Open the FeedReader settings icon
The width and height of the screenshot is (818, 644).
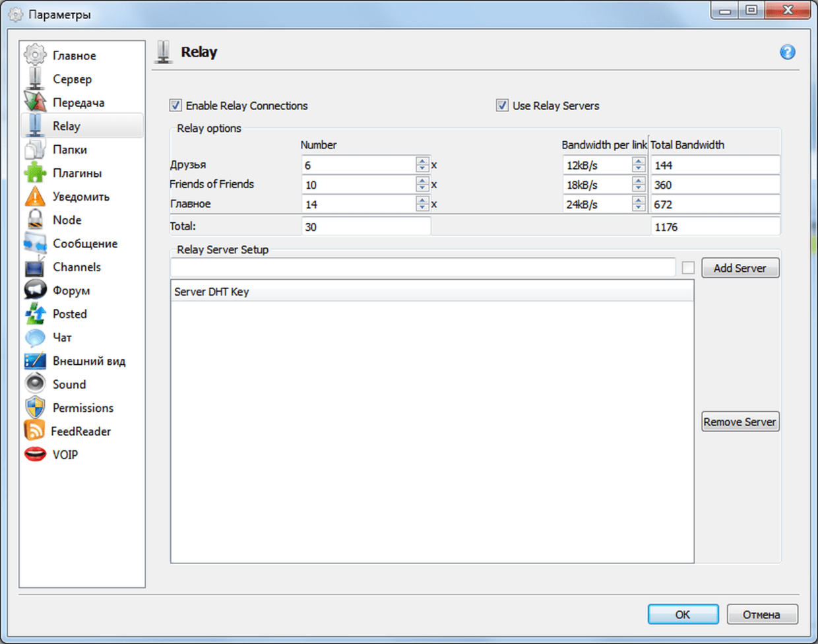[x=34, y=431]
